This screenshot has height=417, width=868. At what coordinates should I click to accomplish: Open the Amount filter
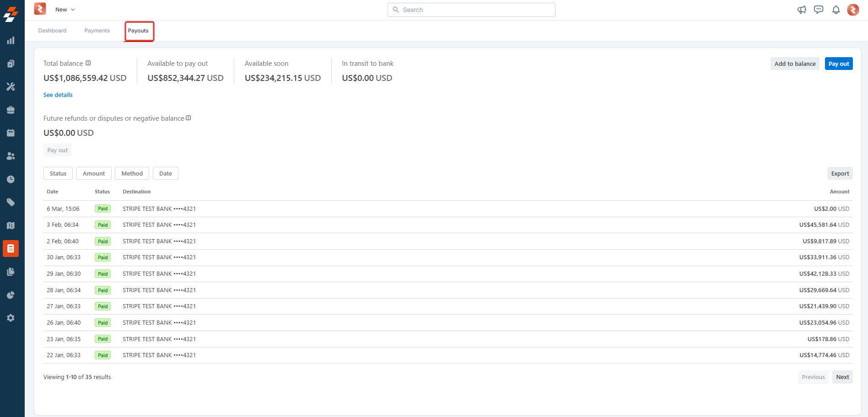94,173
